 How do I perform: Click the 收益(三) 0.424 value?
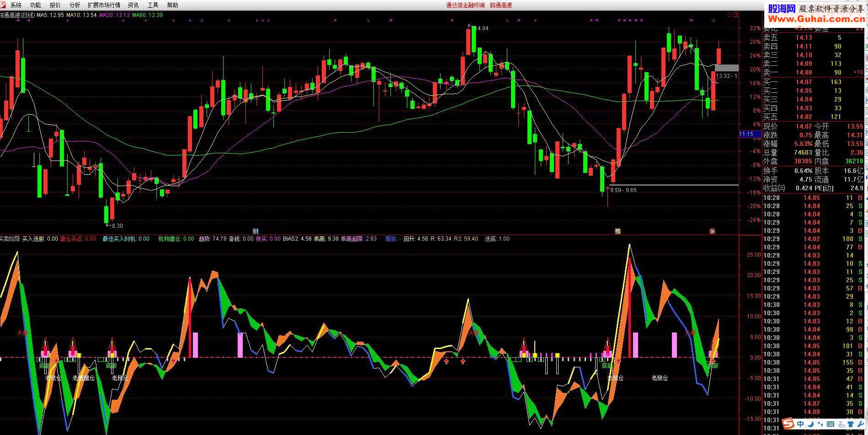(804, 188)
